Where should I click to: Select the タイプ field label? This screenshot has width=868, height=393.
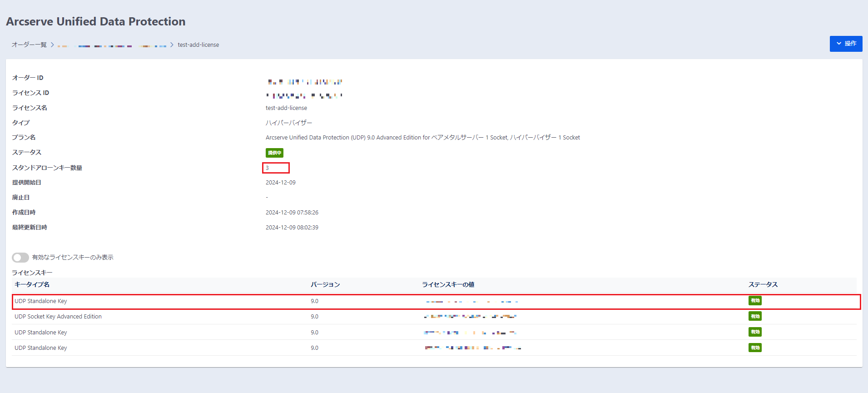[x=21, y=123]
